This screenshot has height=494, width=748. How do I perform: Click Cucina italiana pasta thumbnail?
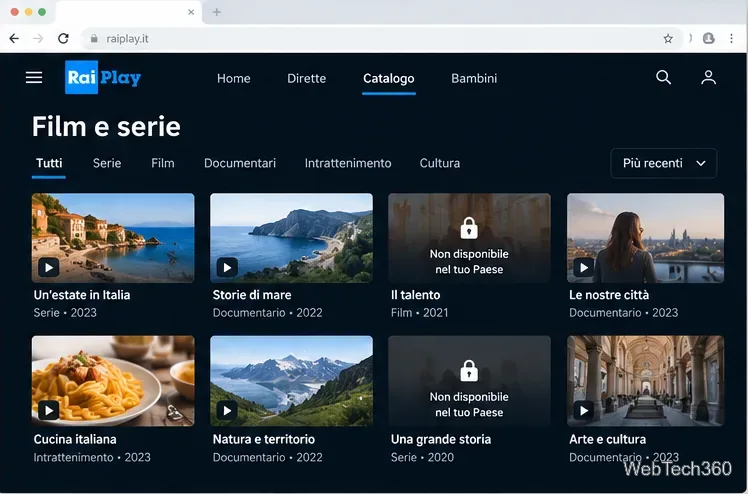(x=113, y=381)
